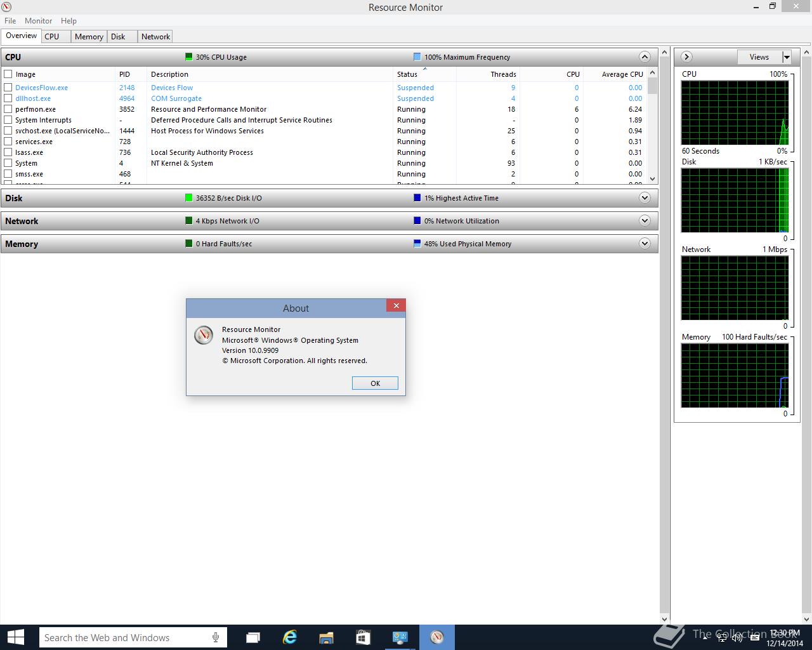This screenshot has height=650, width=812.
Task: Expand the Network section
Action: tap(645, 221)
